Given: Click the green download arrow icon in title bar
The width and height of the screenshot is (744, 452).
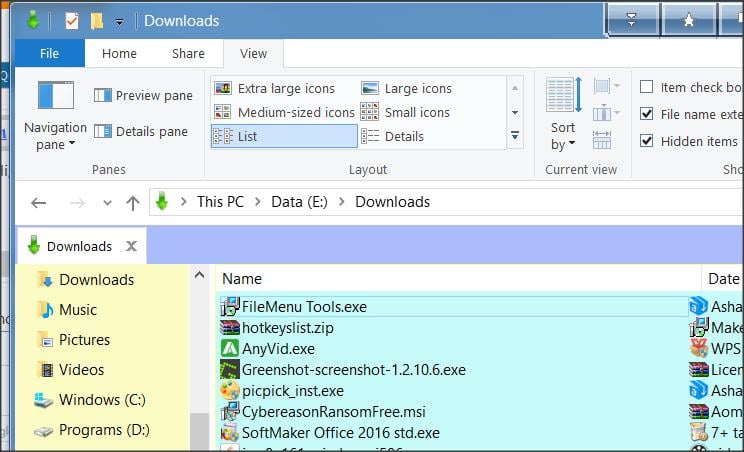Looking at the screenshot, I should pos(33,20).
